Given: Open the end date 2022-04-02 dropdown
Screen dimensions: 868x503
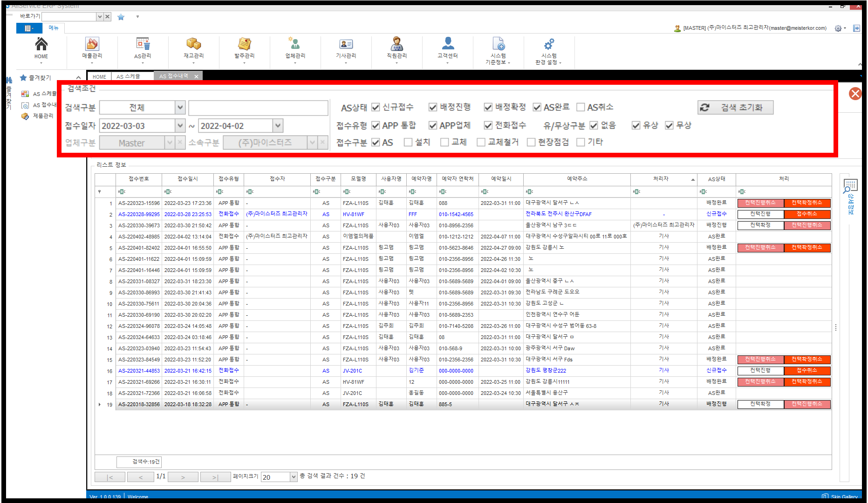Looking at the screenshot, I should click(278, 126).
